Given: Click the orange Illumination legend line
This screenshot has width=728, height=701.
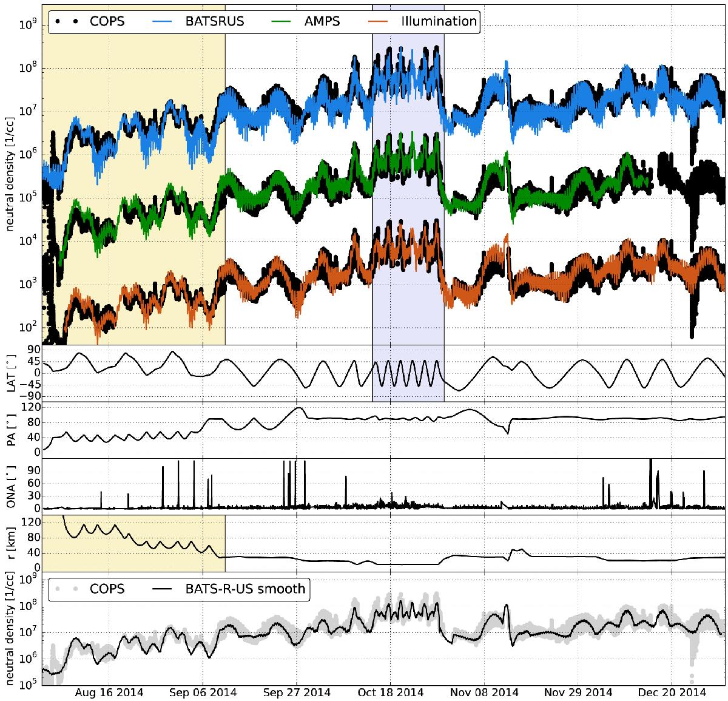Looking at the screenshot, I should coord(382,22).
